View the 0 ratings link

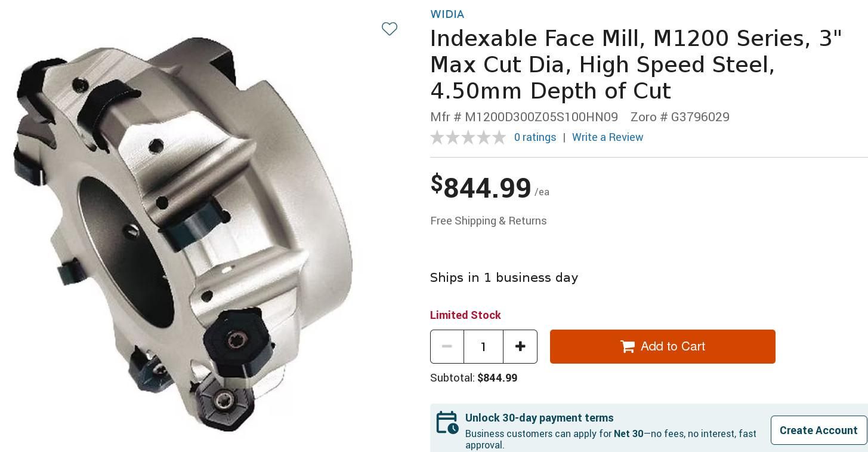pos(535,137)
